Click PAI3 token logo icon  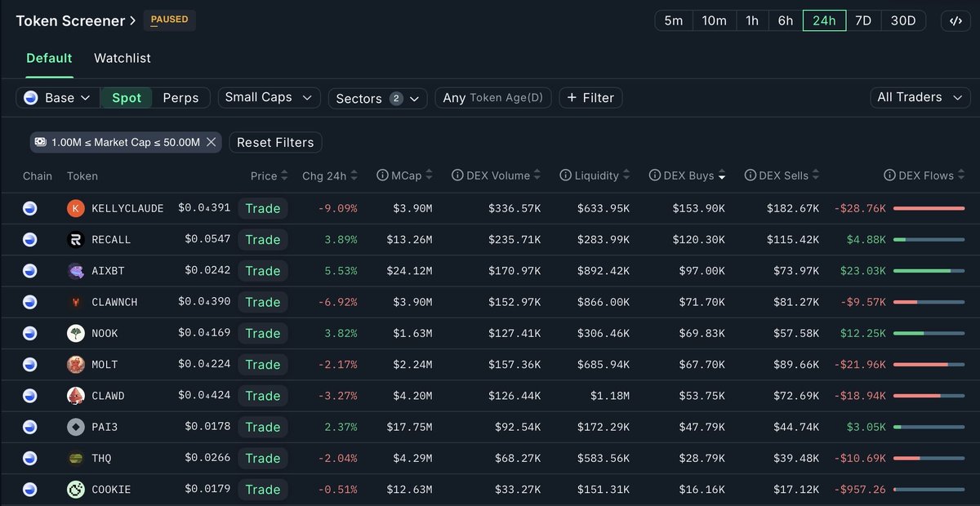click(75, 427)
